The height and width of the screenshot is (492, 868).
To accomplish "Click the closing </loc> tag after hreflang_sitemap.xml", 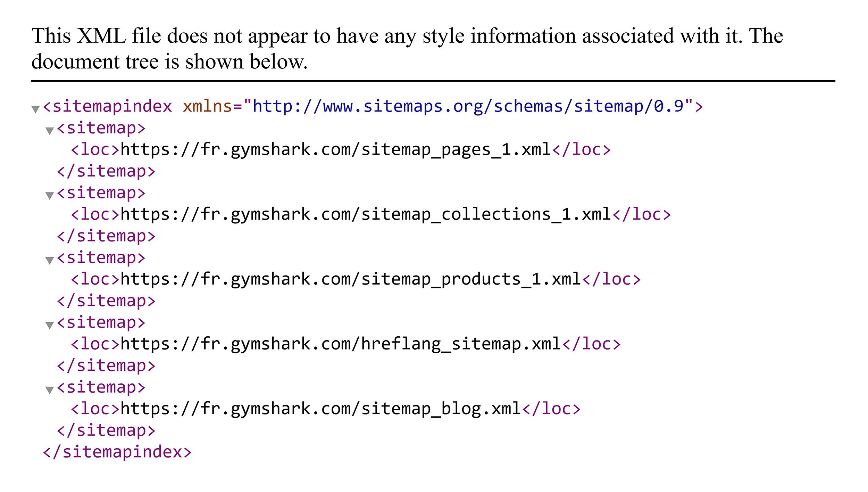I will (591, 344).
